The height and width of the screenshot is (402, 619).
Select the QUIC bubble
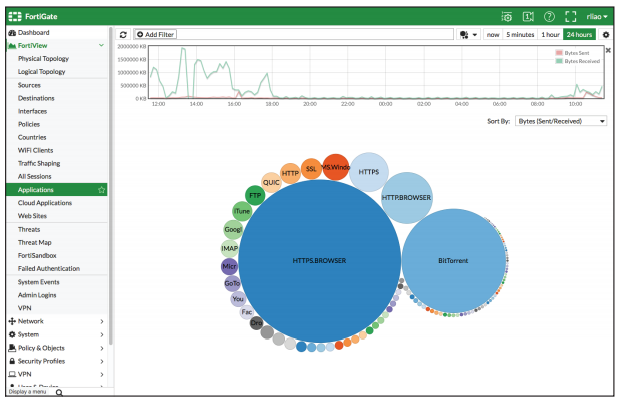pyautogui.click(x=271, y=182)
